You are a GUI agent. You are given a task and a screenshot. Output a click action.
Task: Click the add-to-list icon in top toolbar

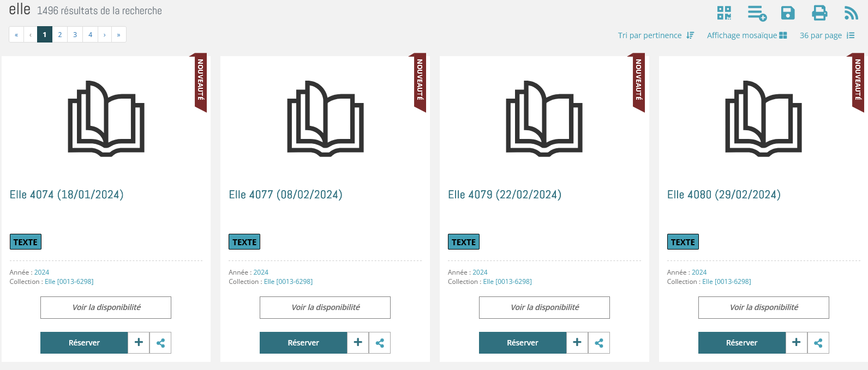757,13
